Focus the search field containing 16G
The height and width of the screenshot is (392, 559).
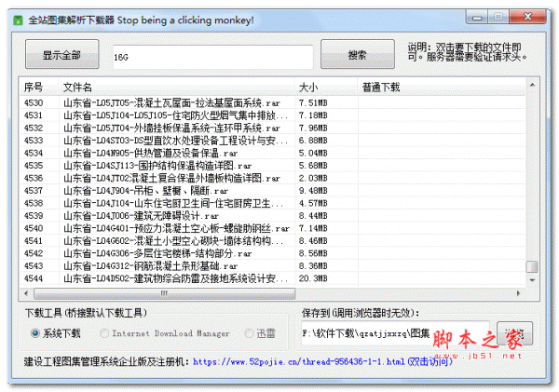[212, 57]
